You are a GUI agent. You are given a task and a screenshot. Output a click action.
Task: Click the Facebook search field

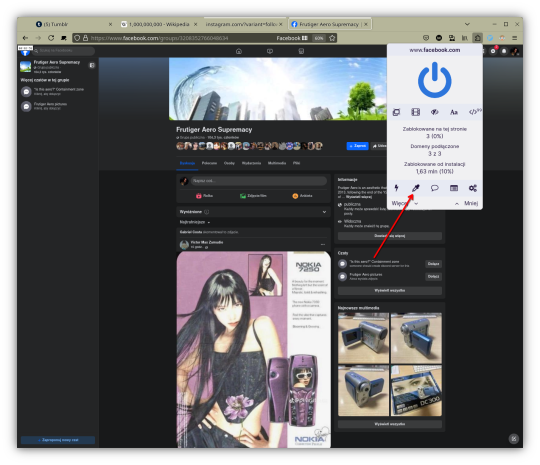tap(64, 51)
